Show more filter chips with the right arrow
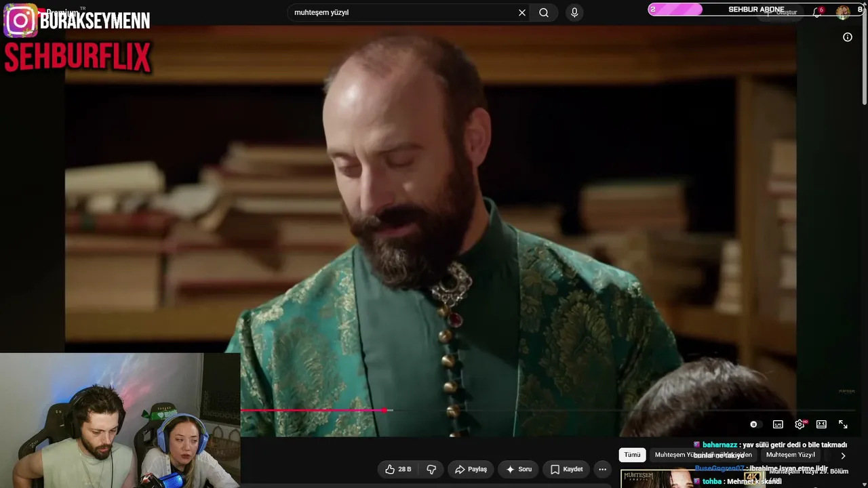The height and width of the screenshot is (488, 868). pos(843,455)
